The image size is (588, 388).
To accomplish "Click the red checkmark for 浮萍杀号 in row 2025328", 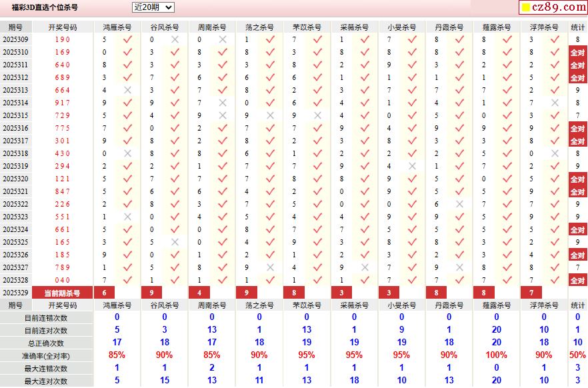I will point(555,280).
